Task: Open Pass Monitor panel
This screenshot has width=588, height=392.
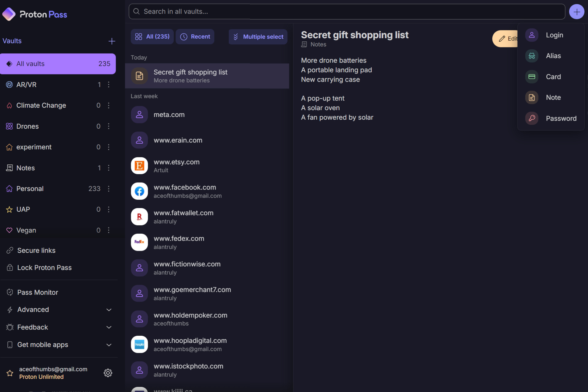Action: click(x=38, y=292)
